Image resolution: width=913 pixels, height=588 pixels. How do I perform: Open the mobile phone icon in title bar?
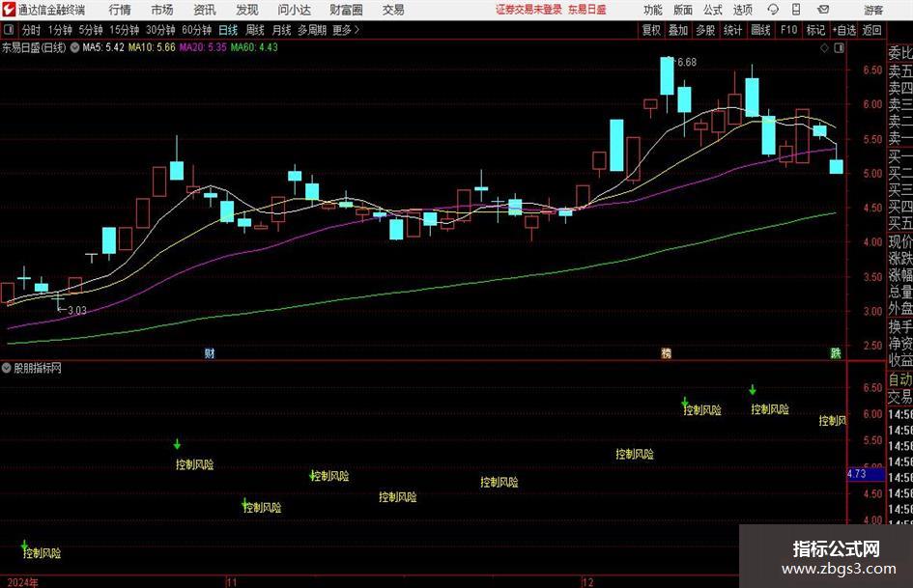tap(796, 10)
